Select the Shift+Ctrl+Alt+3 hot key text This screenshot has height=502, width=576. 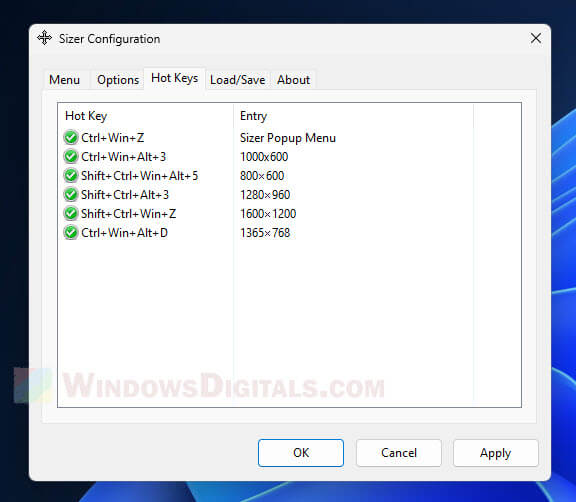pos(125,195)
